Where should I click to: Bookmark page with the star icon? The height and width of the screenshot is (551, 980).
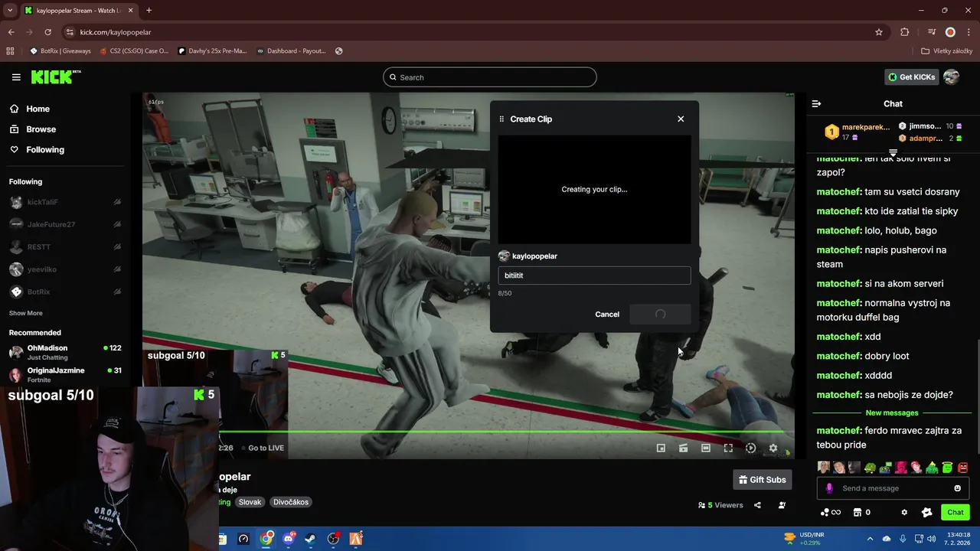[x=879, y=32]
